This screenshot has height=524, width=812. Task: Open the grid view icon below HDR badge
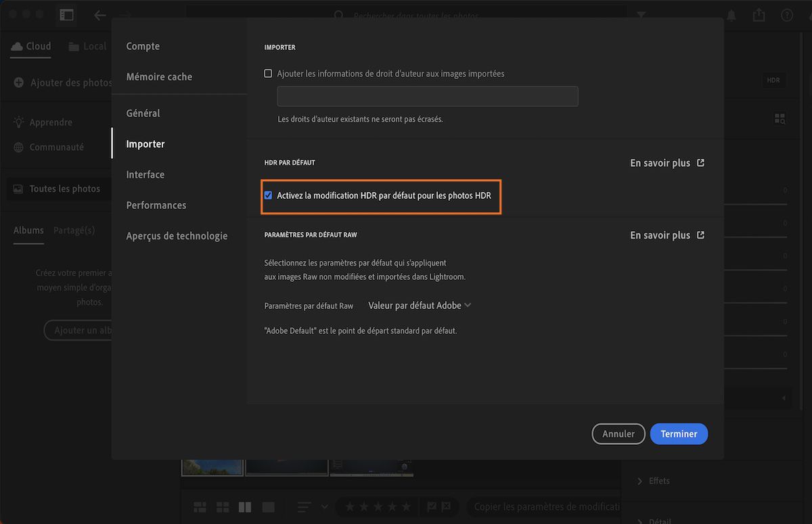pyautogui.click(x=780, y=118)
